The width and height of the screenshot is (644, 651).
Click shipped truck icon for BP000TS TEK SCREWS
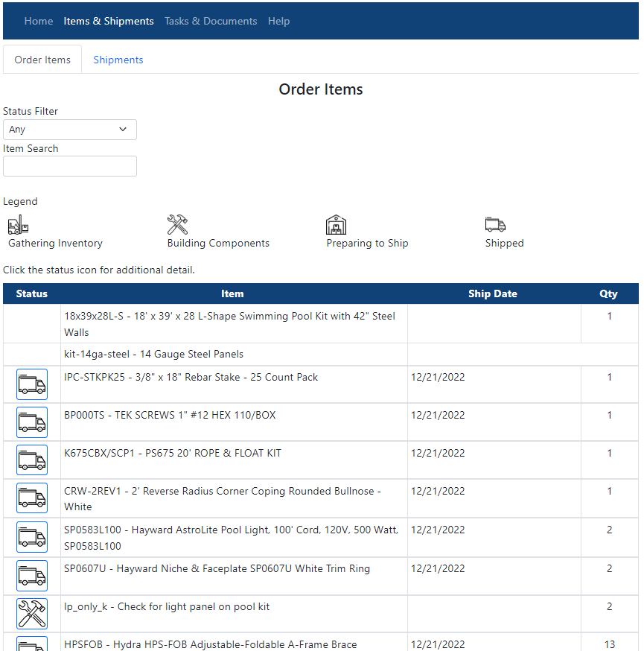click(32, 422)
